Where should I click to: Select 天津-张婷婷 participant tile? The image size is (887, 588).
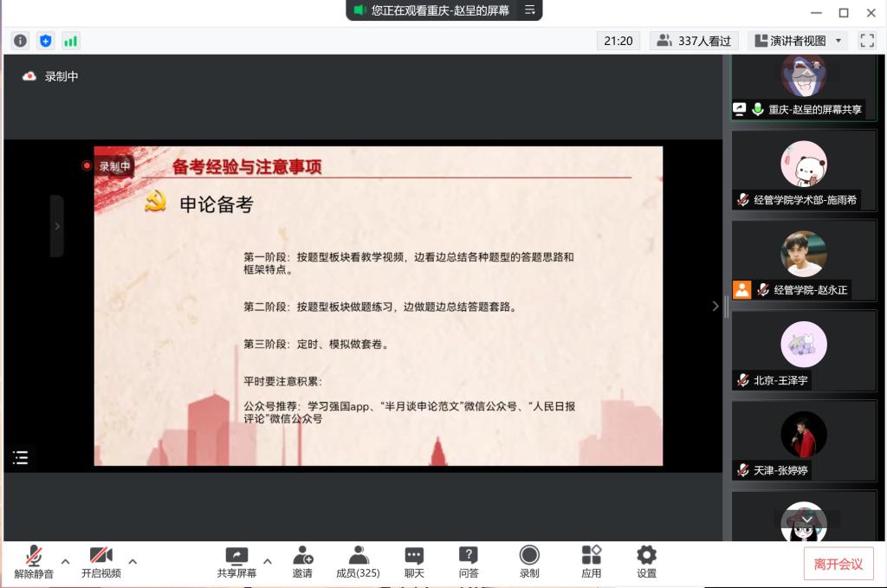(804, 442)
